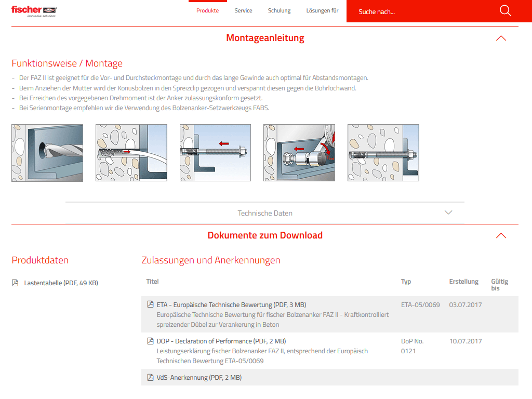532x399 pixels.
Task: Open the Service menu
Action: 243,11
